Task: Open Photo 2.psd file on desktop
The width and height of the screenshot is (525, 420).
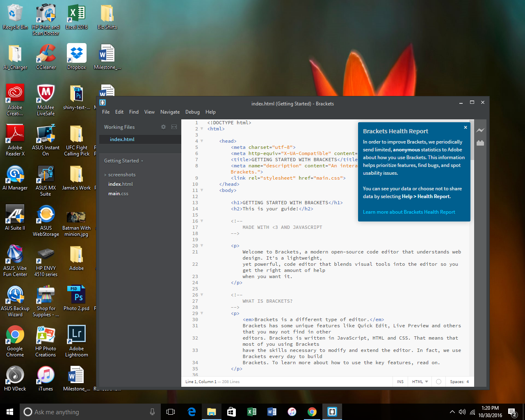Action: coord(77,298)
